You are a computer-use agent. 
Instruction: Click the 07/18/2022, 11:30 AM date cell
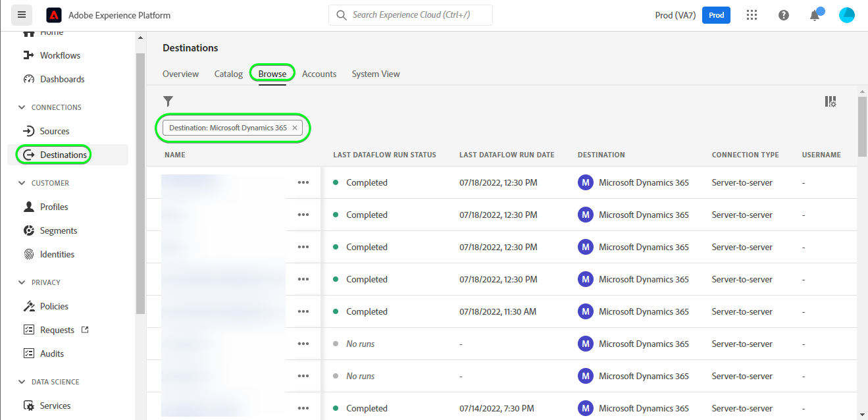point(498,311)
